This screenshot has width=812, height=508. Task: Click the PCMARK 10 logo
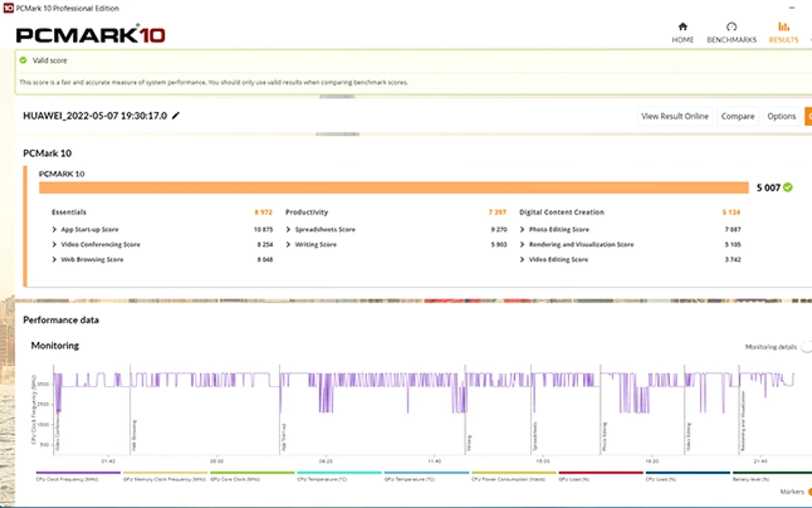coord(90,35)
